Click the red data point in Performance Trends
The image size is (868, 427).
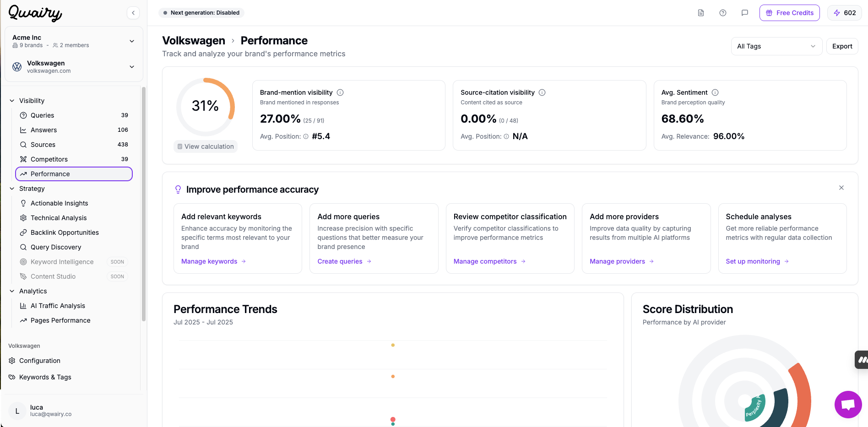point(393,419)
